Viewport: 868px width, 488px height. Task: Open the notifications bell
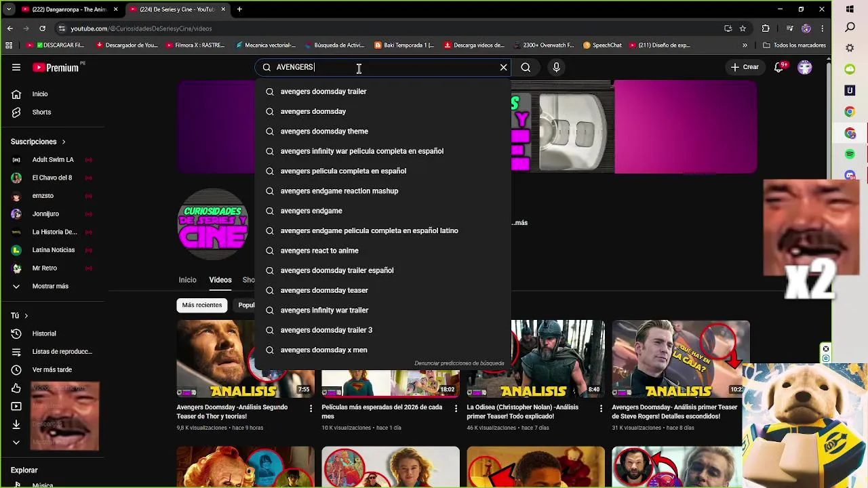coord(779,67)
